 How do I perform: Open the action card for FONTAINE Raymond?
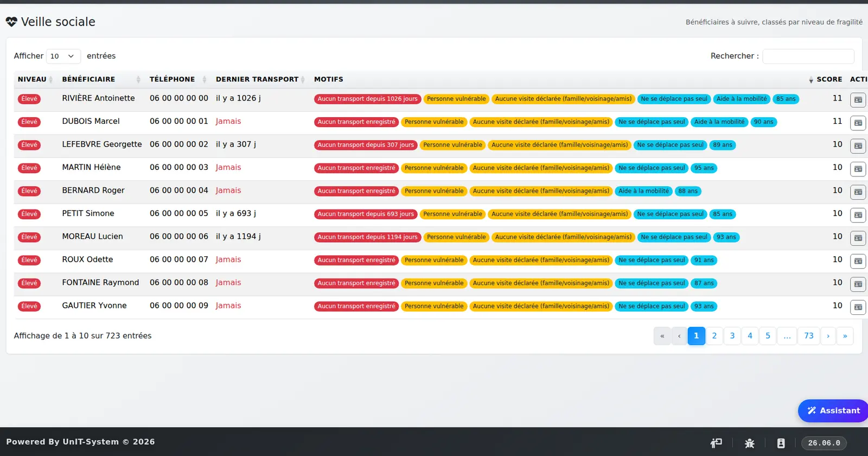pos(858,284)
